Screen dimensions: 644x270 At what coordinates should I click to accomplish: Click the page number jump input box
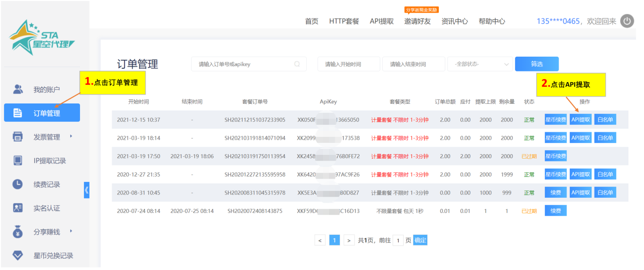click(x=398, y=240)
